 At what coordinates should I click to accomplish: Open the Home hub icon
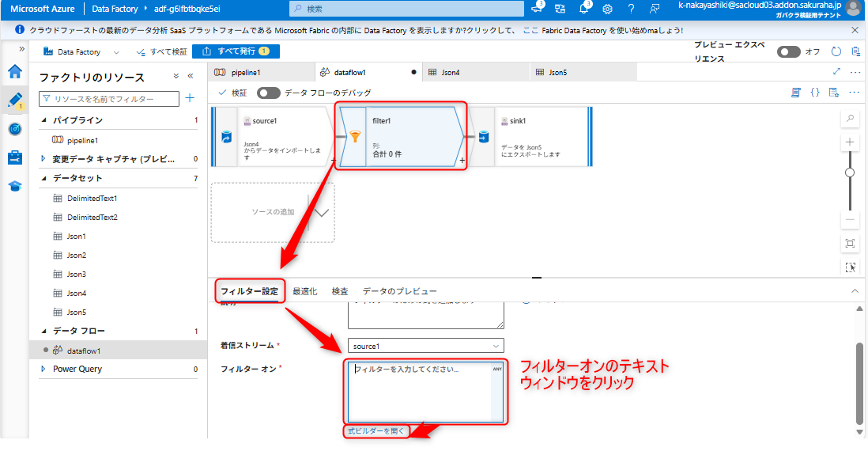[x=15, y=71]
